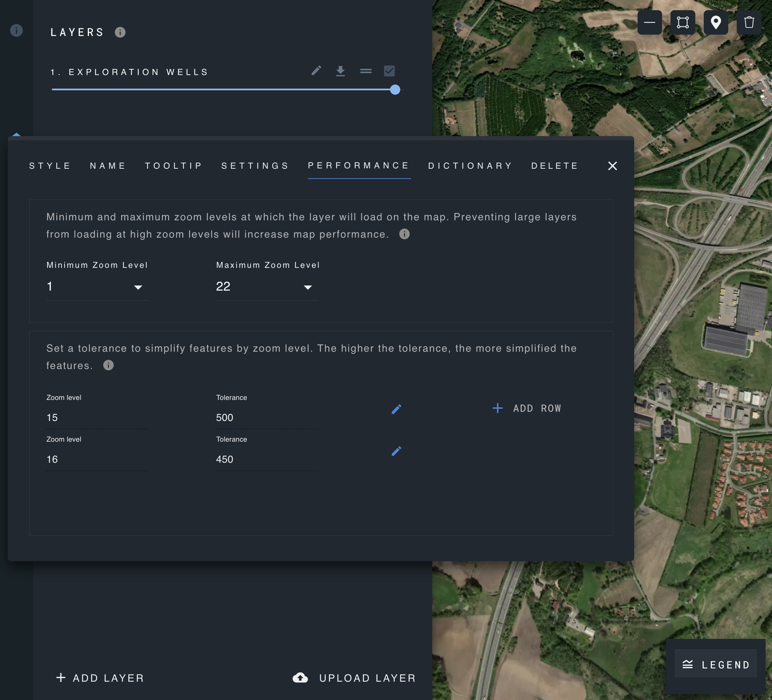This screenshot has width=772, height=700.
Task: Switch to the STYLE tab
Action: pos(50,166)
